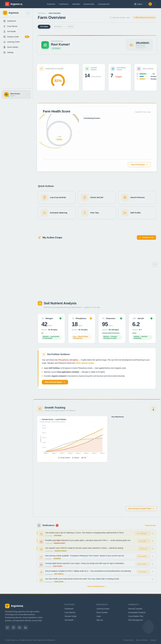Image resolution: width=161 pixels, height=644 pixels.
Task: Open the user avatar dropdown in top bar
Action: [x=151, y=4]
